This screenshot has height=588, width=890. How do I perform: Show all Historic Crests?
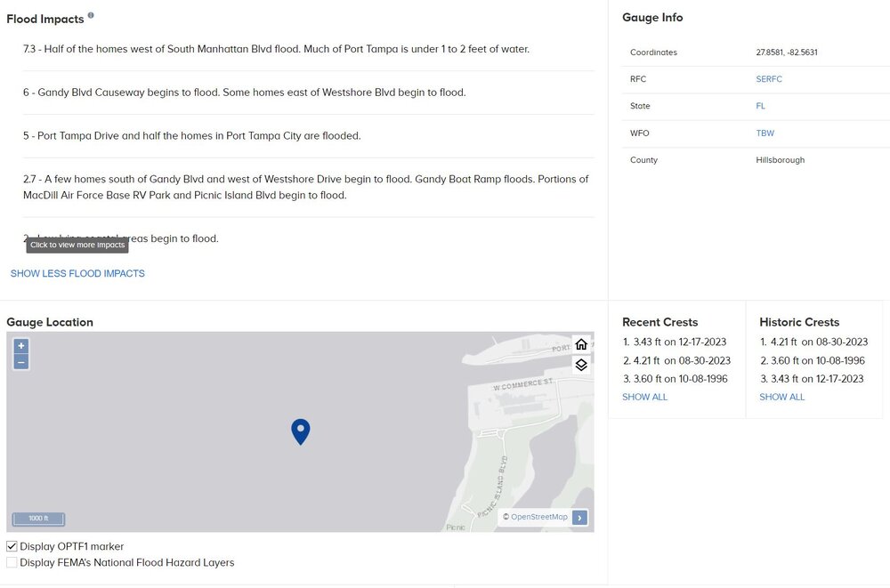(781, 397)
